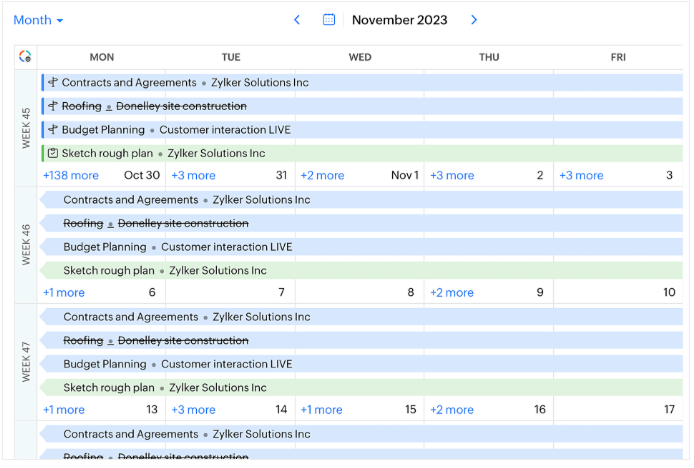Open Budget Planning event in week 46
The width and height of the screenshot is (694, 468).
105,247
